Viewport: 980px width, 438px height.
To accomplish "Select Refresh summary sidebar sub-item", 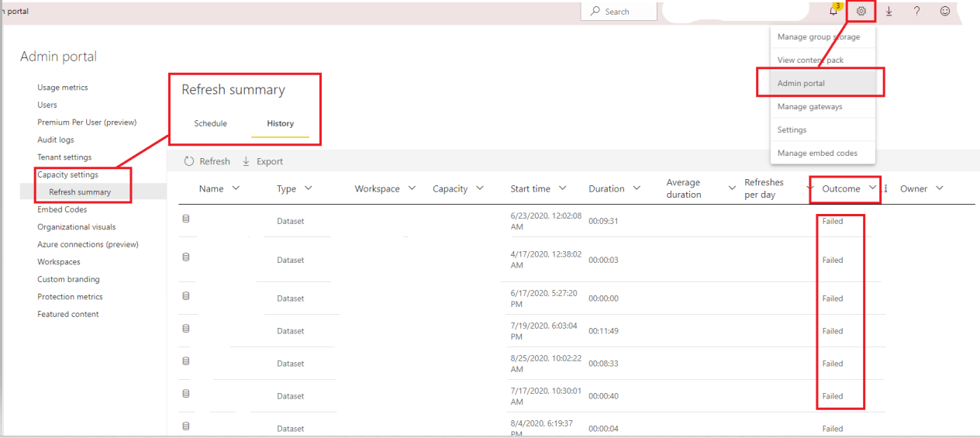I will click(x=80, y=192).
